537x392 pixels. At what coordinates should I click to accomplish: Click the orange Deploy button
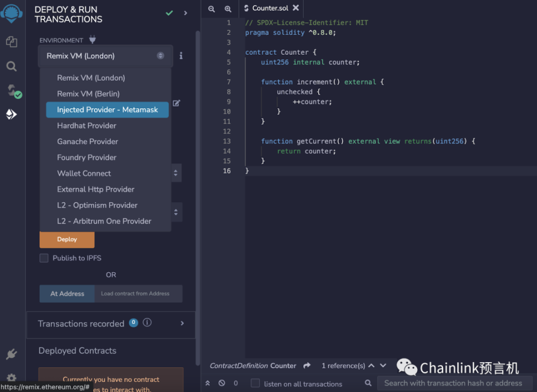[x=67, y=240]
